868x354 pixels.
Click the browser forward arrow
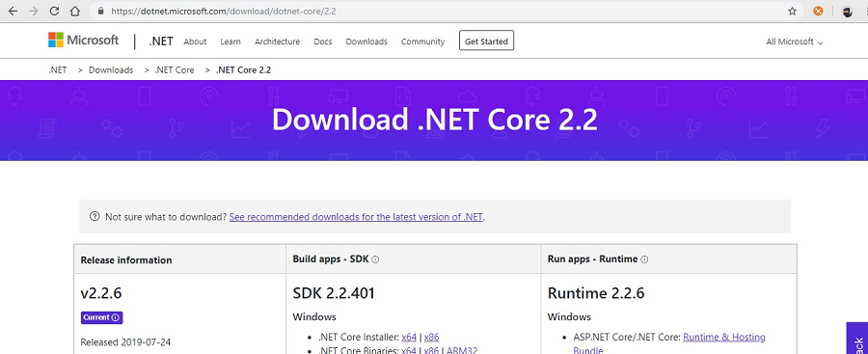(x=33, y=11)
